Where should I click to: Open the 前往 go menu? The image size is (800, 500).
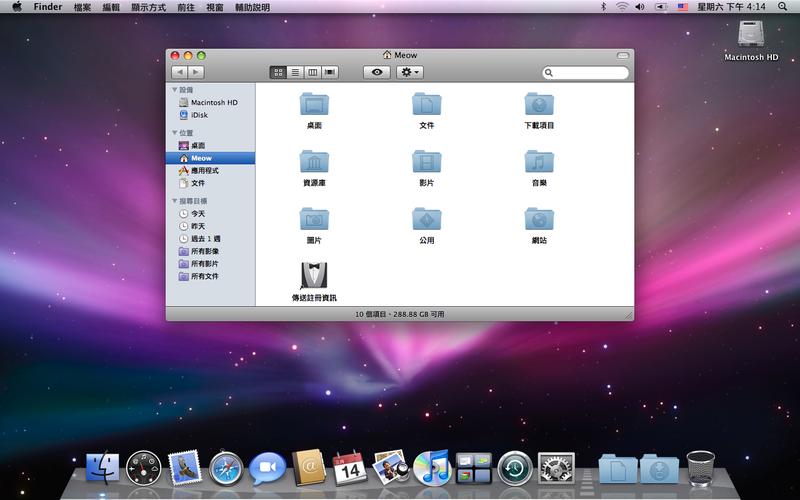[x=186, y=7]
